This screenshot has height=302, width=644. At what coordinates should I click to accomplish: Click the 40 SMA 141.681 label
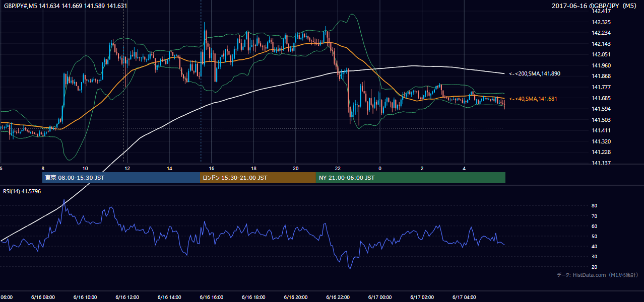[x=533, y=99]
